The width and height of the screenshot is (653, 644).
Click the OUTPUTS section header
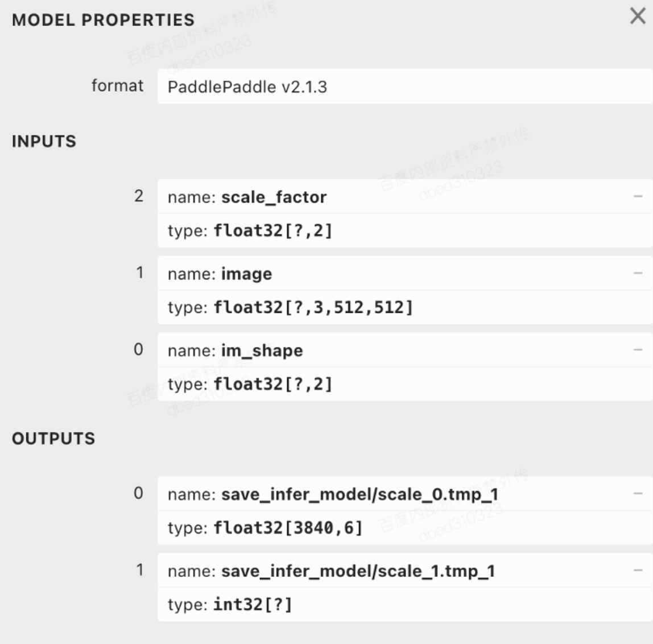[53, 439]
